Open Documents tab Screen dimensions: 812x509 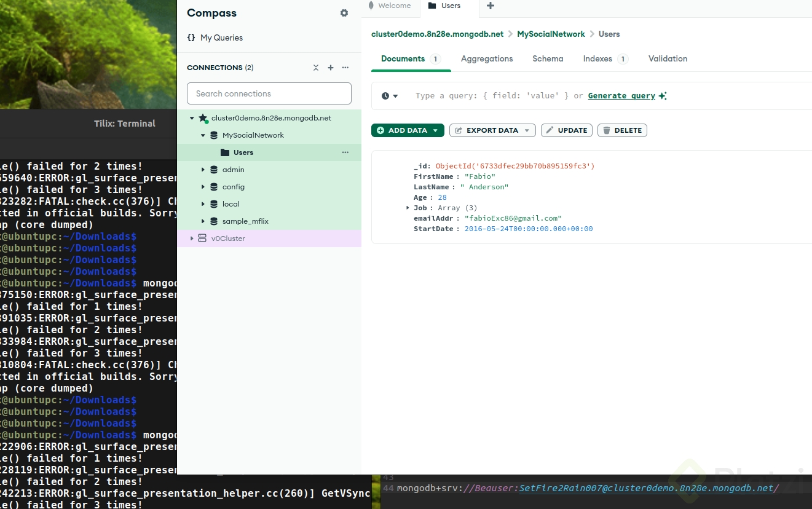click(x=411, y=59)
